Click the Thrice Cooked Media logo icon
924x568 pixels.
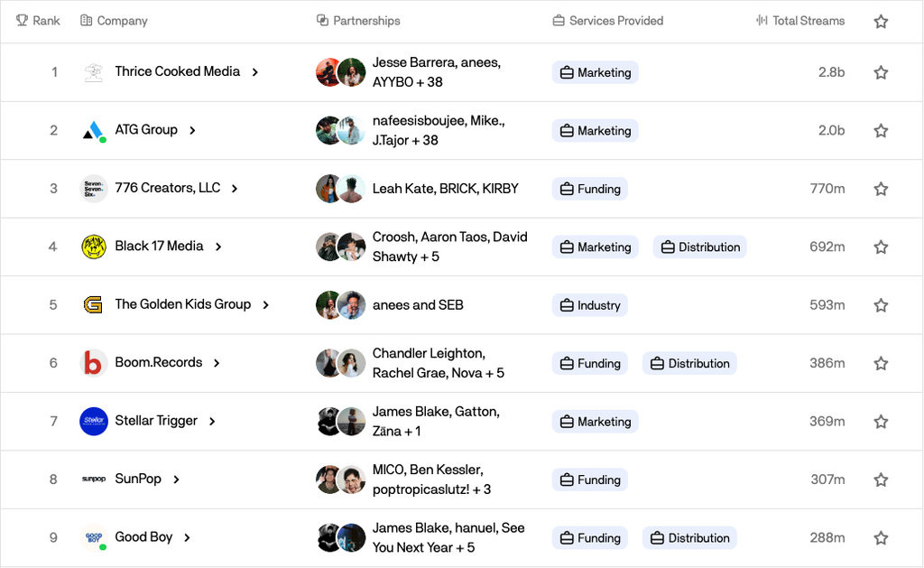94,72
